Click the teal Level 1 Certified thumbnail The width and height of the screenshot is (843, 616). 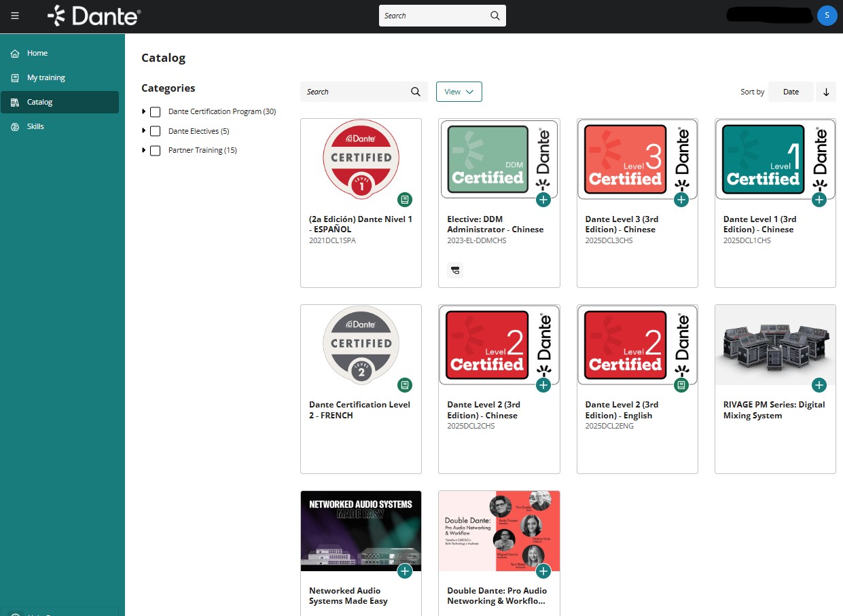[x=775, y=160]
